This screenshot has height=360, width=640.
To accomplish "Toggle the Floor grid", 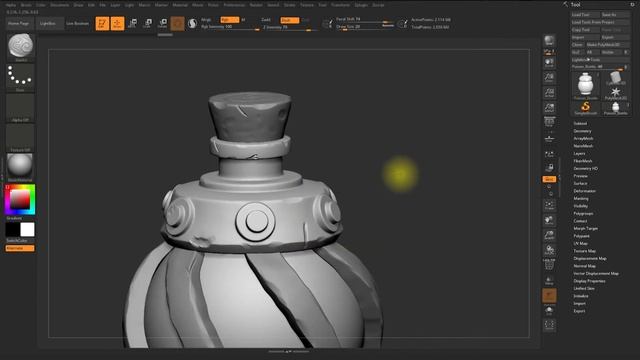I will coord(549,139).
